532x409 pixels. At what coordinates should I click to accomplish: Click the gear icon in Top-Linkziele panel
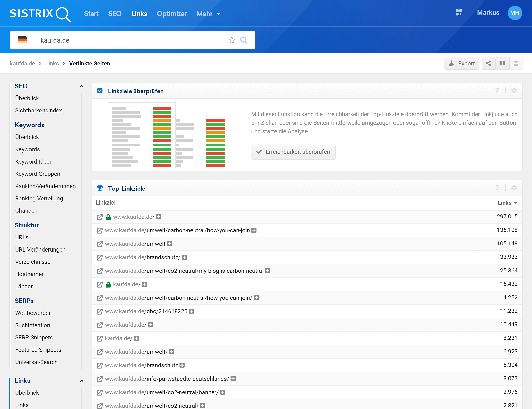click(x=514, y=188)
